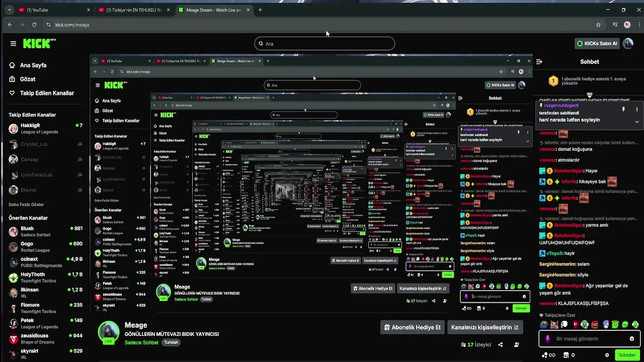Open the chat shop icon
Image resolution: width=644 pixels, height=362 pixels.
pos(570,355)
